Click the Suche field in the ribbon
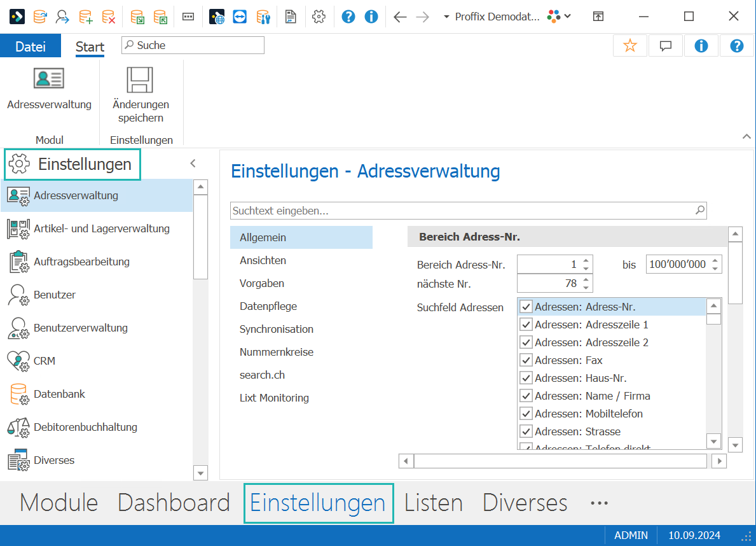Viewport: 756px width, 546px height. coord(193,45)
